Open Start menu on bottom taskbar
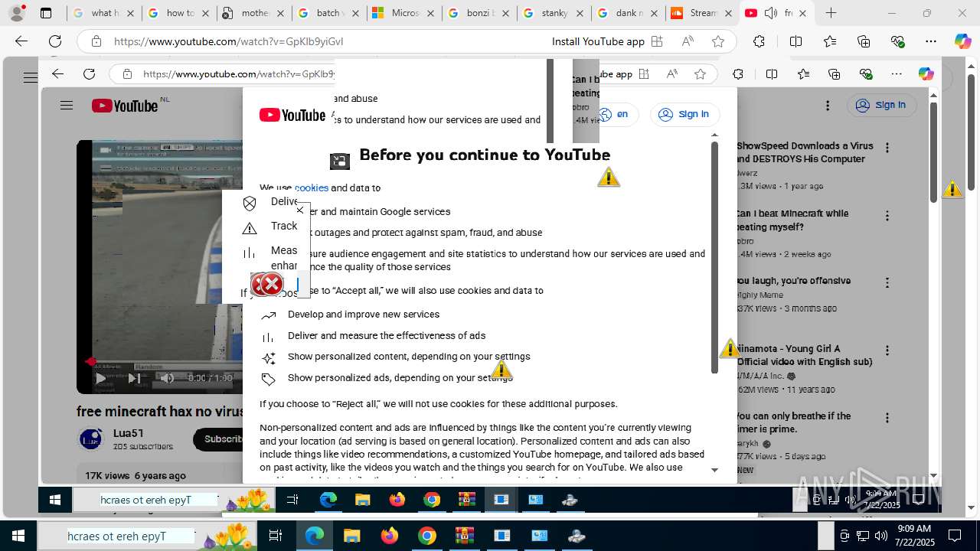Screen dimensions: 980x551 pyautogui.click(x=18, y=536)
